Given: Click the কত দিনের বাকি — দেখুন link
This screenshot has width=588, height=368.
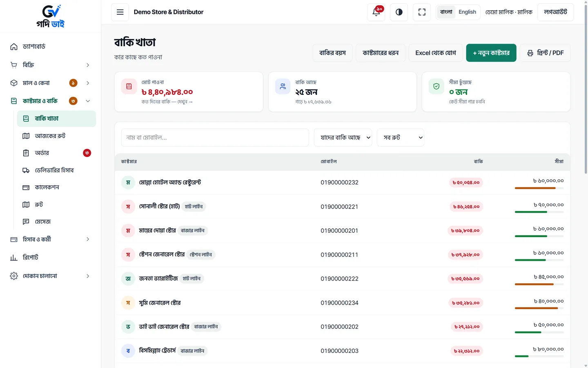Looking at the screenshot, I should coord(167,102).
